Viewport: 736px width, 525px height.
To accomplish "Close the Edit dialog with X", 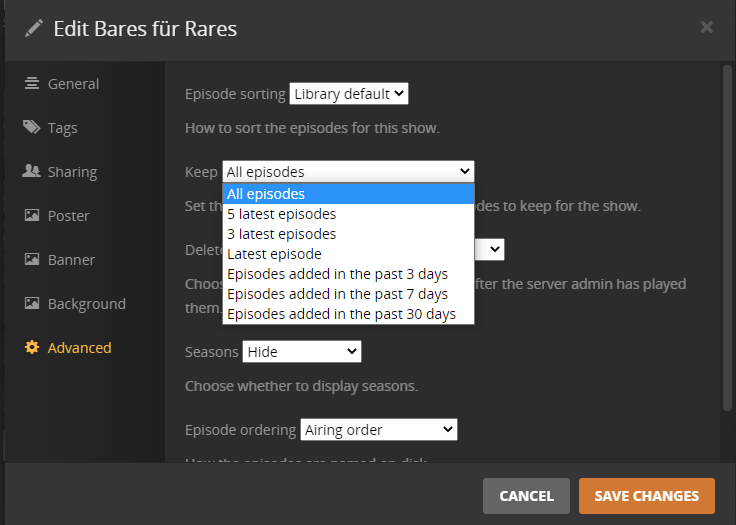I will coord(706,27).
